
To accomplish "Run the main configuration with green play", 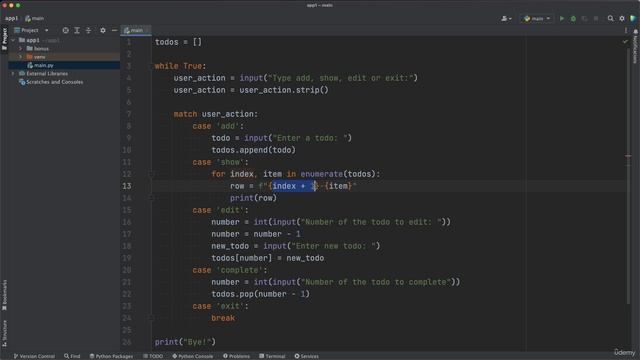I will point(562,18).
